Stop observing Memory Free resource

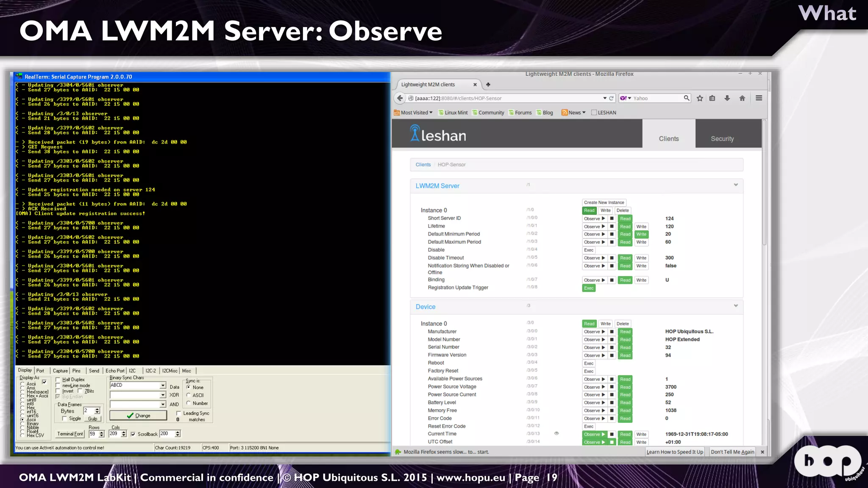(x=612, y=410)
